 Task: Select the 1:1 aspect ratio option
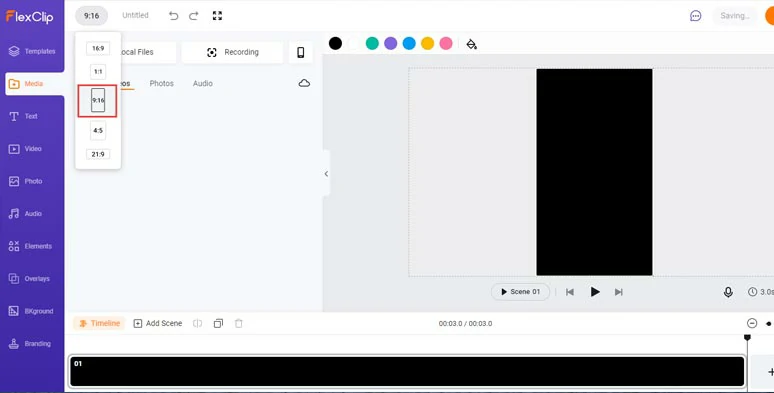[x=98, y=72]
